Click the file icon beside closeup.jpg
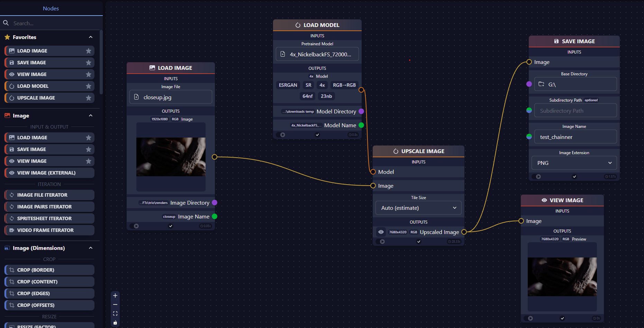The height and width of the screenshot is (328, 644). pos(136,97)
